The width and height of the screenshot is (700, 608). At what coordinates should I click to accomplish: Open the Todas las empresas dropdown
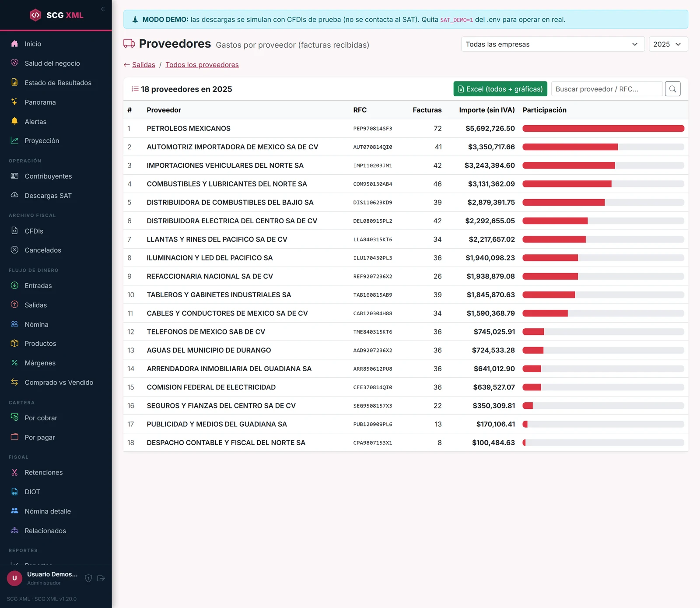coord(553,44)
